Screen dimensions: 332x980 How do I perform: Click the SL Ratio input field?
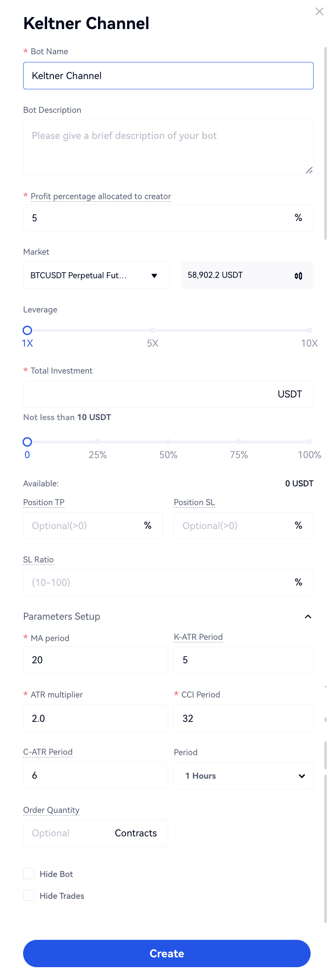(x=158, y=583)
